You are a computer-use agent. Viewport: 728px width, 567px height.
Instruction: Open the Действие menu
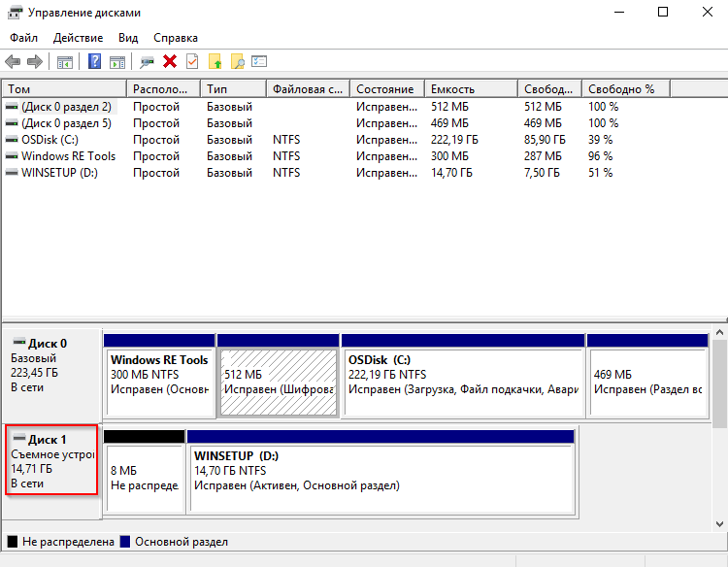point(78,38)
